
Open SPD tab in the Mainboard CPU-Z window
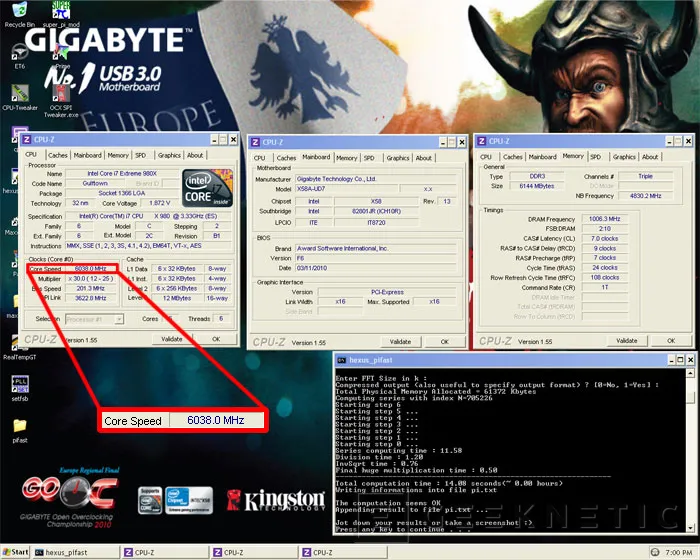pos(369,158)
